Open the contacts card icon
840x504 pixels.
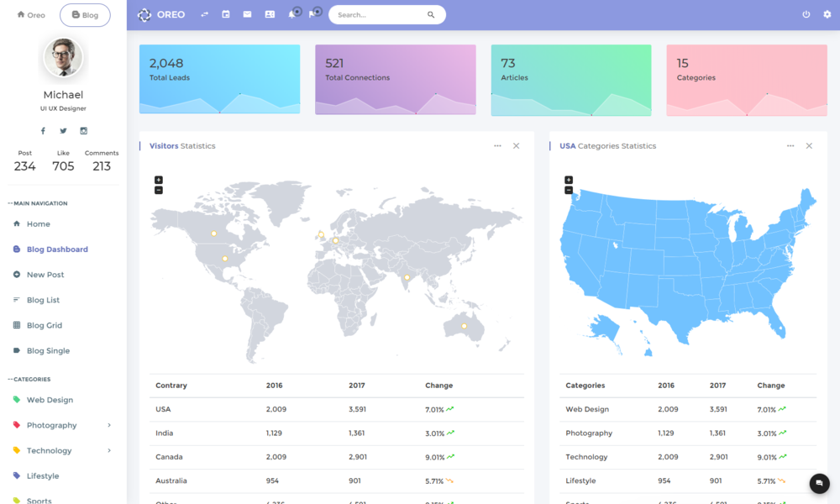pos(270,14)
